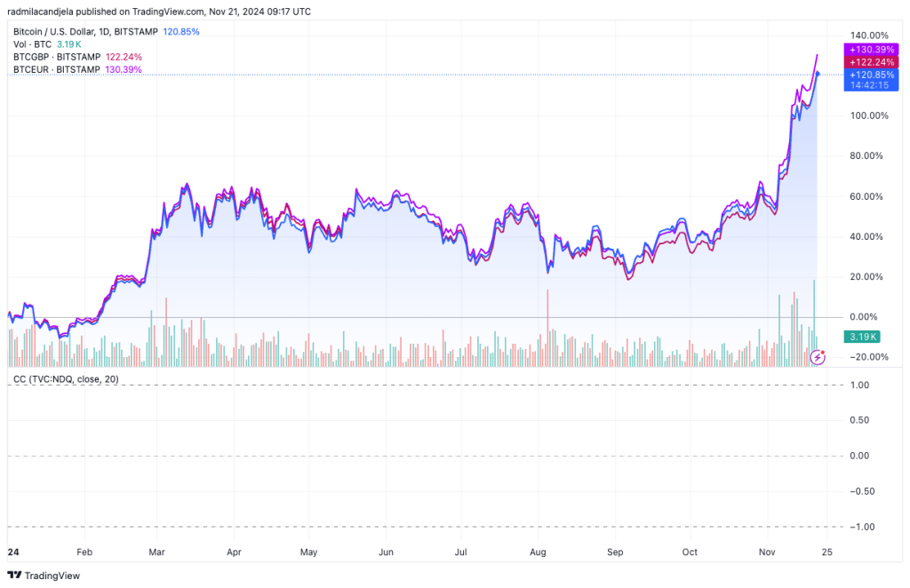Click the red +122.24% price tag
910x588 pixels.
coord(872,62)
